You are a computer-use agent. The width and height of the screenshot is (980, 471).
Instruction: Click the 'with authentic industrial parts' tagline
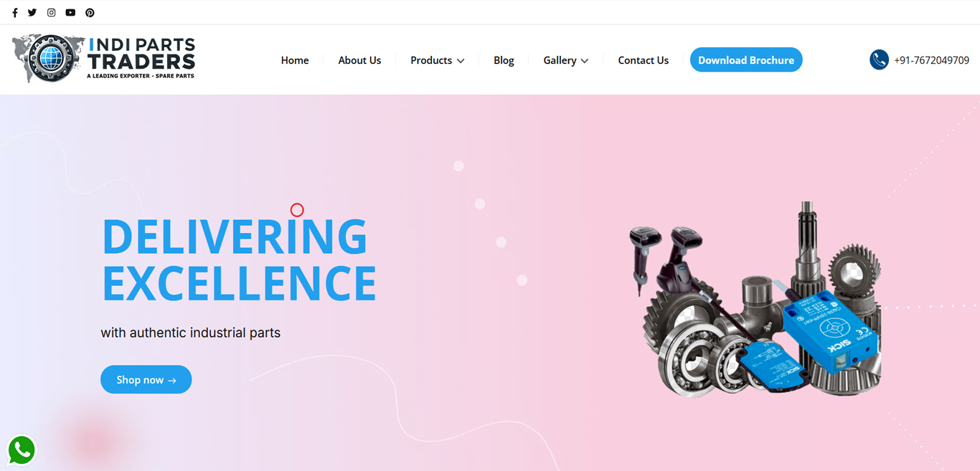pyautogui.click(x=191, y=333)
